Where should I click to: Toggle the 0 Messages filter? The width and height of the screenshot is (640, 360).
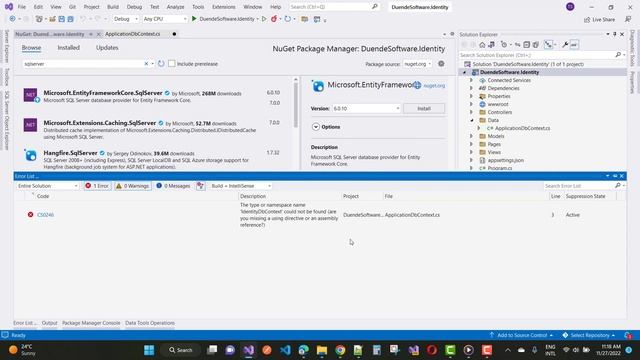click(x=173, y=186)
